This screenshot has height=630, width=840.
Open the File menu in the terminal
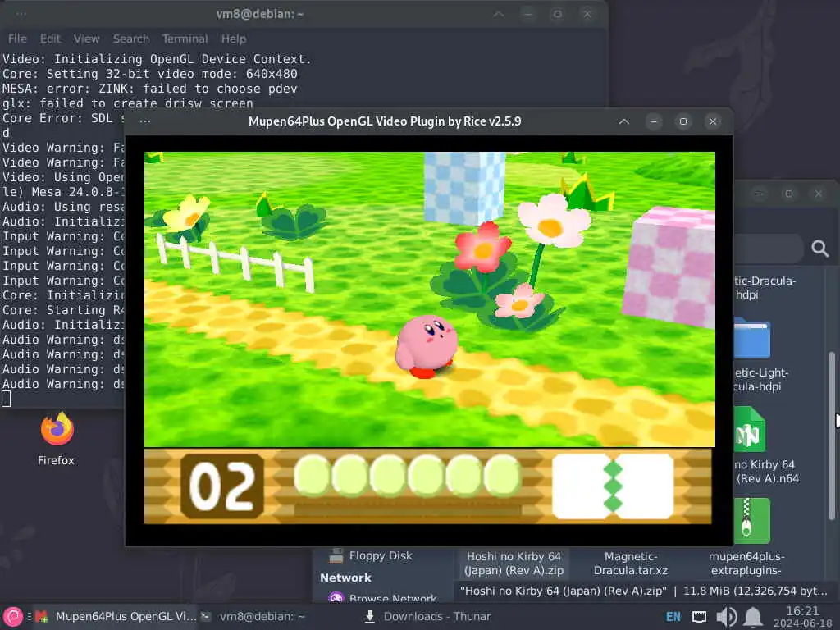click(17, 39)
